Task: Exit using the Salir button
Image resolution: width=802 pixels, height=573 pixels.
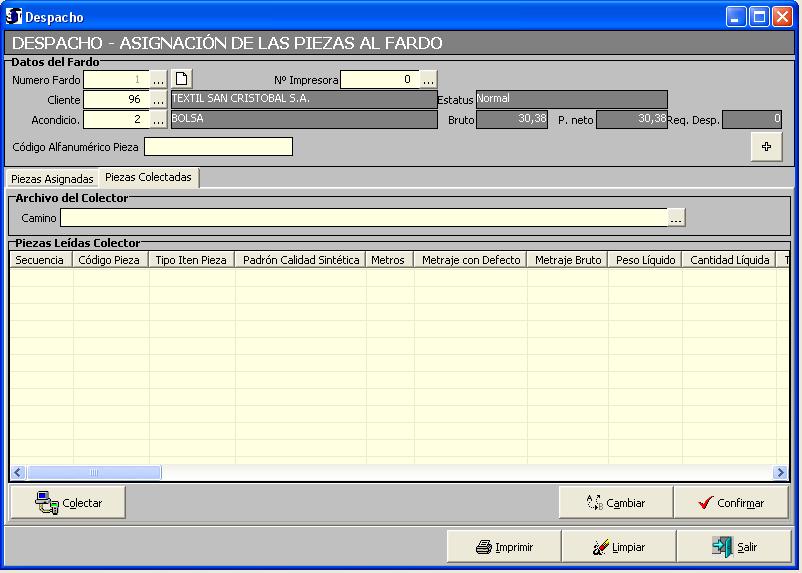Action: coord(733,547)
